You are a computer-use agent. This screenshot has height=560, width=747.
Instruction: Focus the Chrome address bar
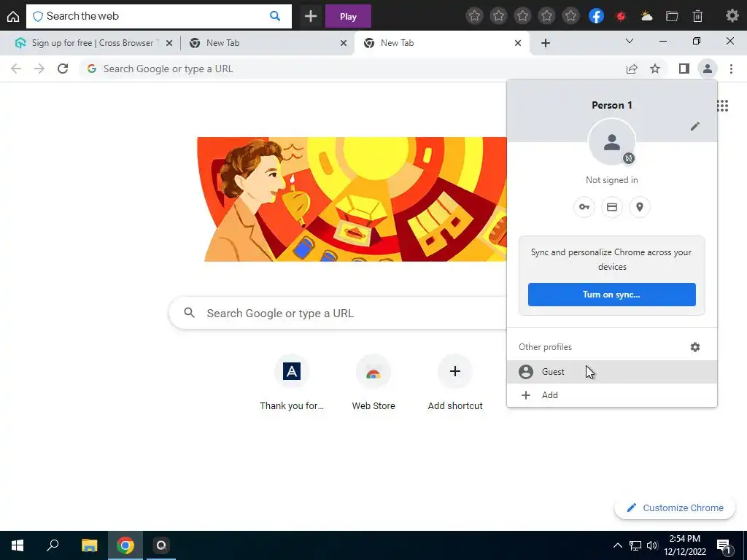(352, 69)
